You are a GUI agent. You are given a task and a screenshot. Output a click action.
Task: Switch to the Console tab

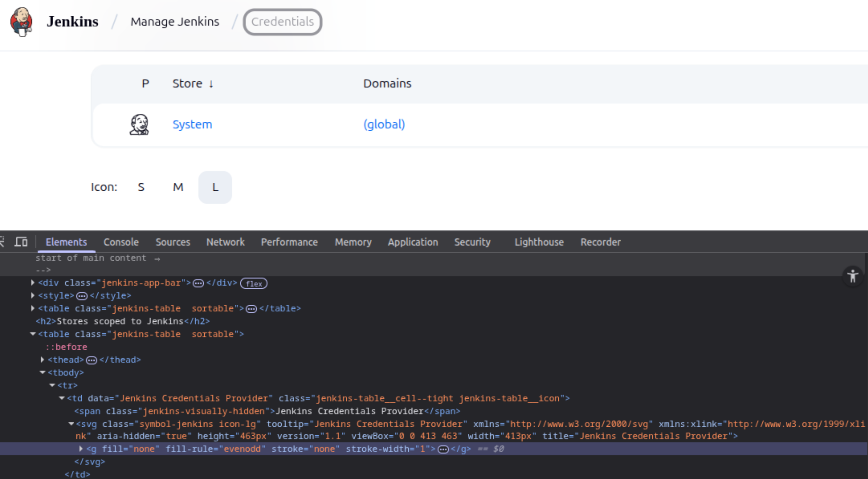(x=121, y=242)
